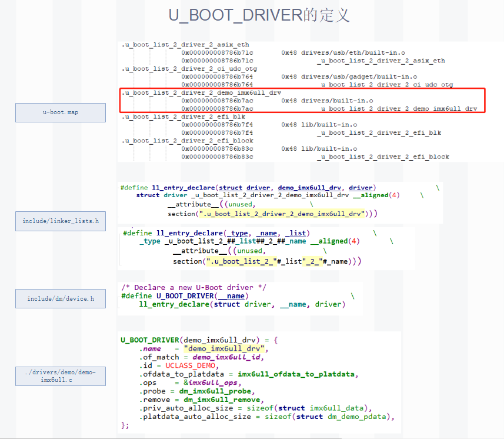Open the include/dm/device.h label box

(60, 298)
